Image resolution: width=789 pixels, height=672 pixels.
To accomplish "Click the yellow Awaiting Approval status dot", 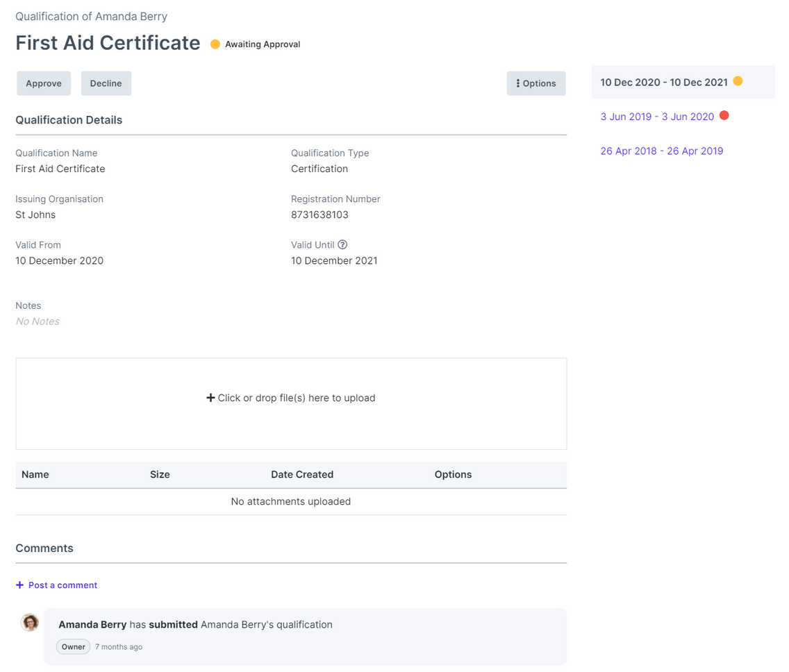I will click(x=215, y=44).
